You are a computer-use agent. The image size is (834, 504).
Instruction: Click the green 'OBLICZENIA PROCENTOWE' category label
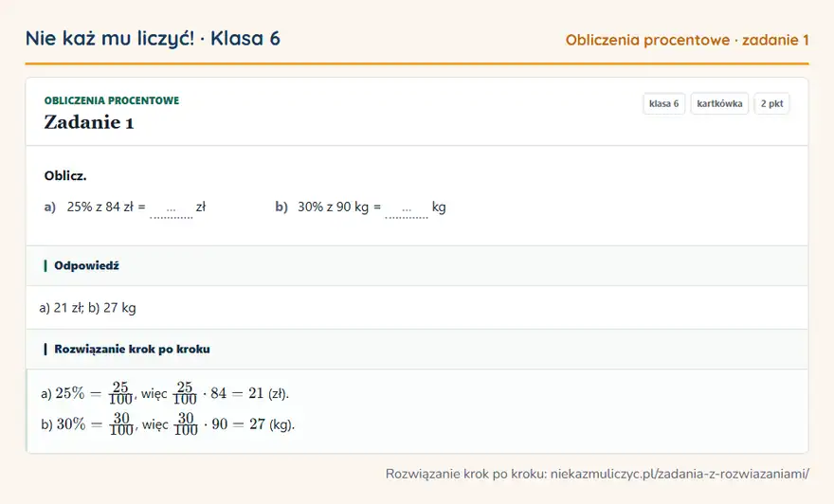[x=112, y=100]
